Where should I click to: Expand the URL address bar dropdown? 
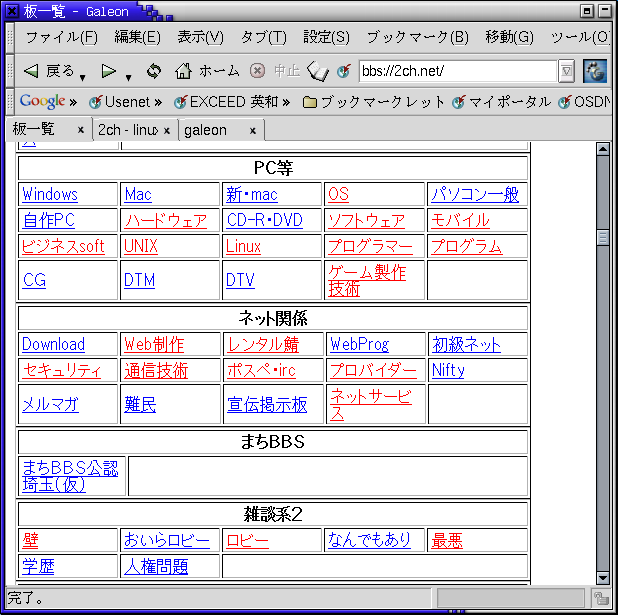click(x=566, y=71)
